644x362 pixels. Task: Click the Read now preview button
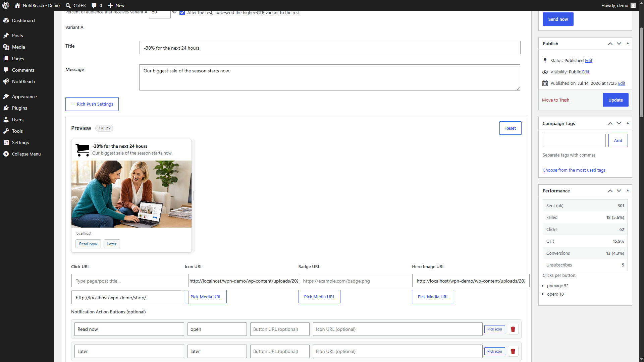pos(88,244)
